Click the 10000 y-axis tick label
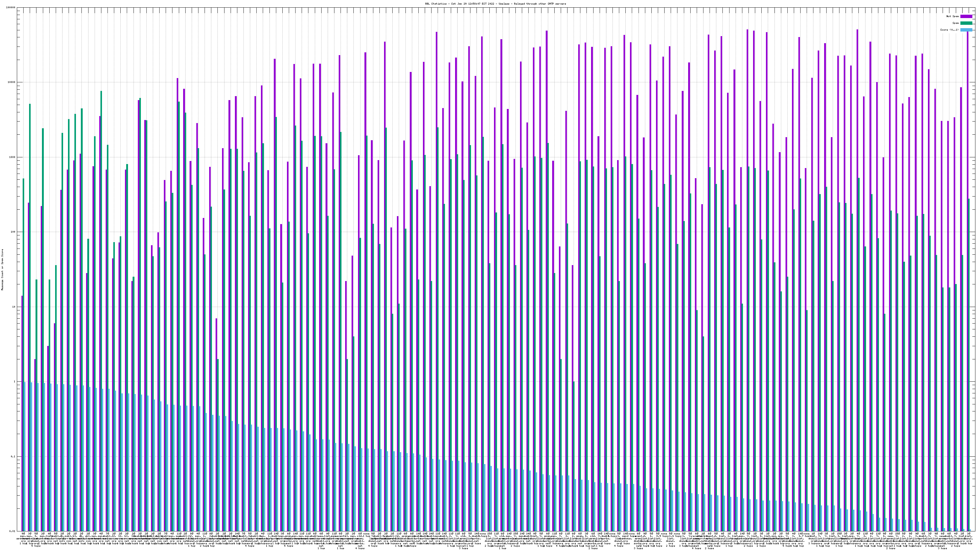Viewport: 980px width, 551px height. pos(12,83)
